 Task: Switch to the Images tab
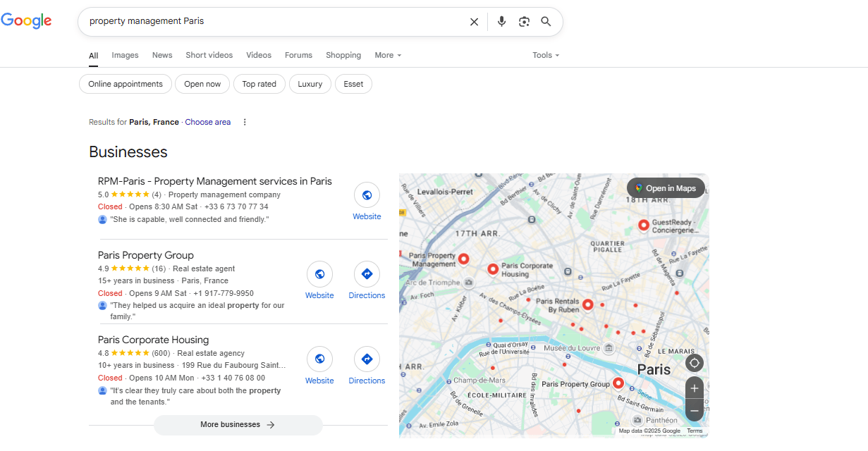pos(125,55)
